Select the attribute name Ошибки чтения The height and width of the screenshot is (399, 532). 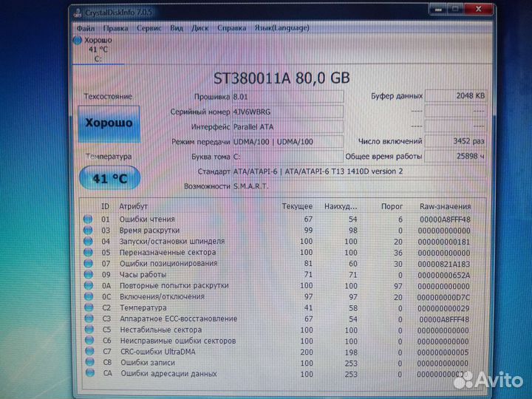click(147, 219)
